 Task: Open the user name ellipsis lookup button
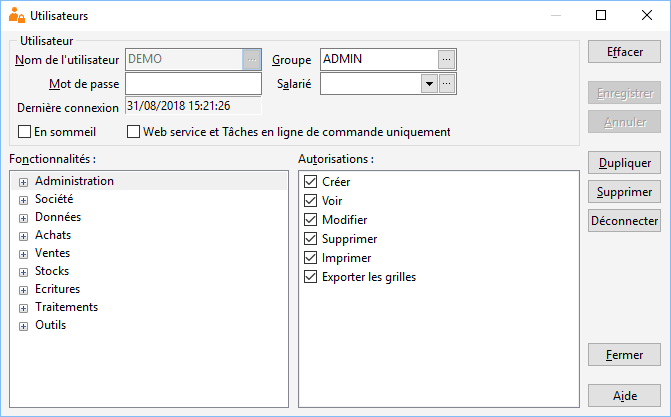click(x=252, y=60)
